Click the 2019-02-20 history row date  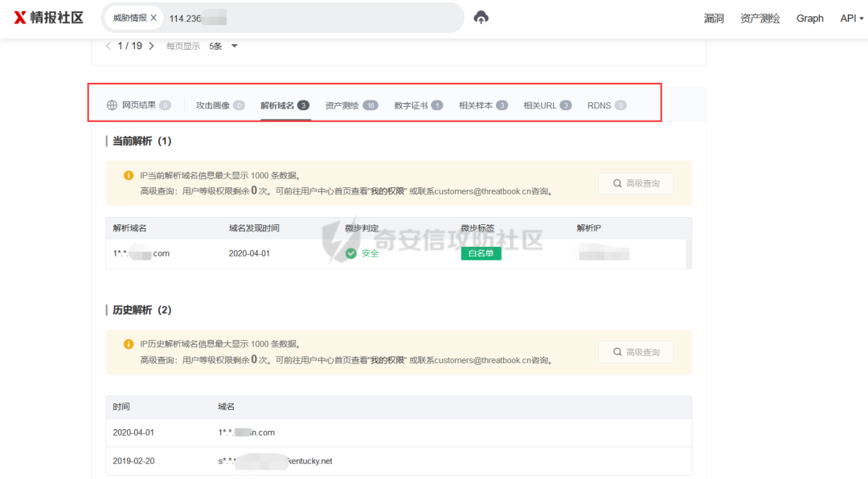point(133,461)
